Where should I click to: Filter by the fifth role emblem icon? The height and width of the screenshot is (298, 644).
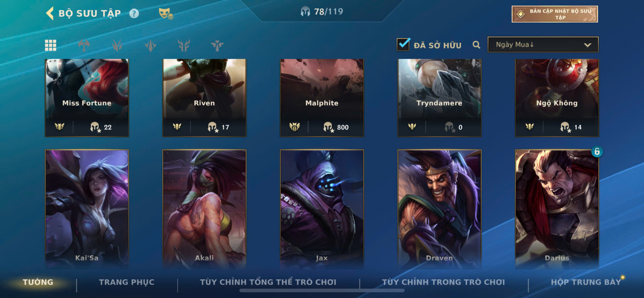tap(217, 45)
